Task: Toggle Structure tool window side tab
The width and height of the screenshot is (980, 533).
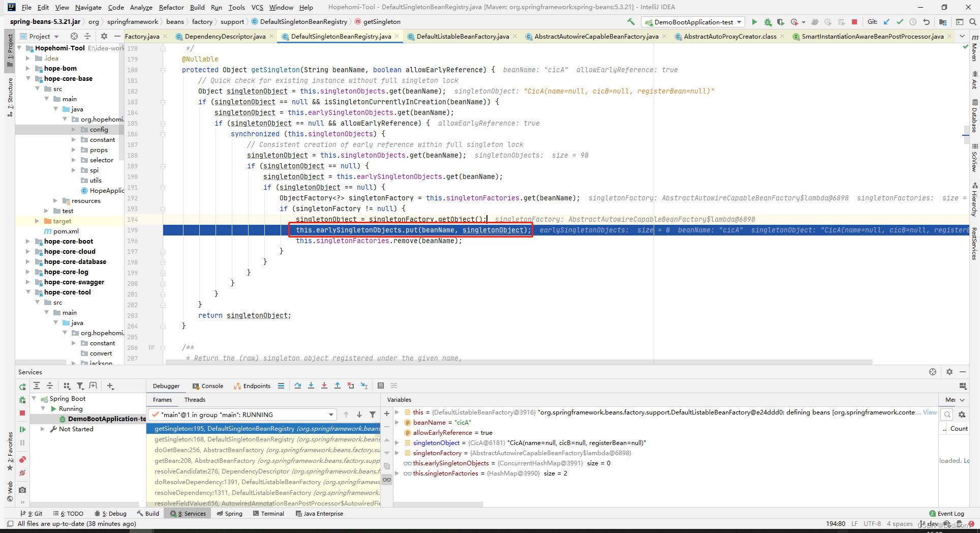Action: pyautogui.click(x=10, y=97)
